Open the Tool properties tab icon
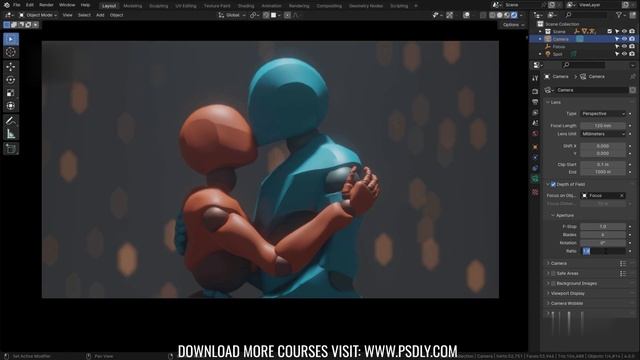Viewport: 640px width, 360px height. [x=535, y=78]
